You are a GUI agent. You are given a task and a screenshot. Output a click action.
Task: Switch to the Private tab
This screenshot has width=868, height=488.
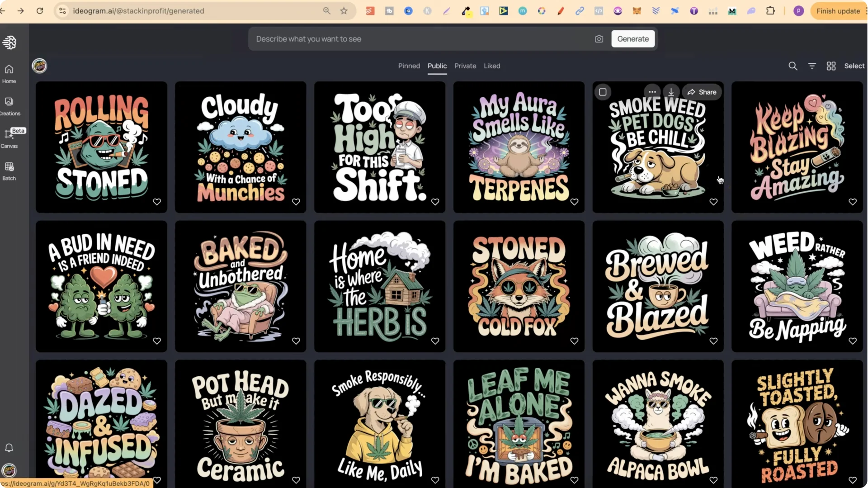click(465, 66)
